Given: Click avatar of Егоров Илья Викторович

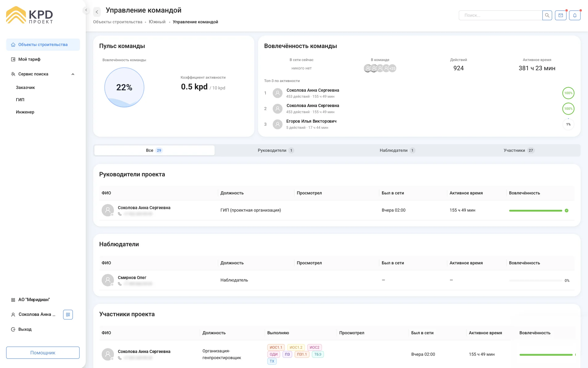Looking at the screenshot, I should pyautogui.click(x=277, y=124).
